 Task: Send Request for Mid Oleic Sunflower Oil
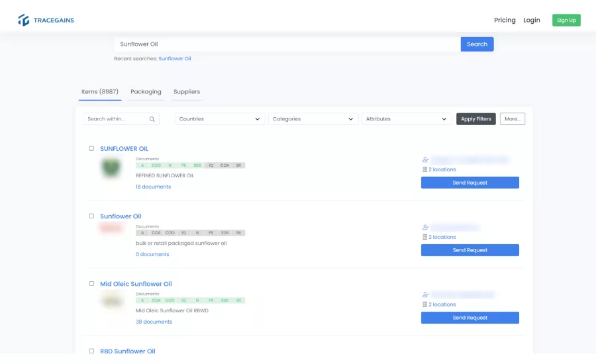[x=470, y=318]
